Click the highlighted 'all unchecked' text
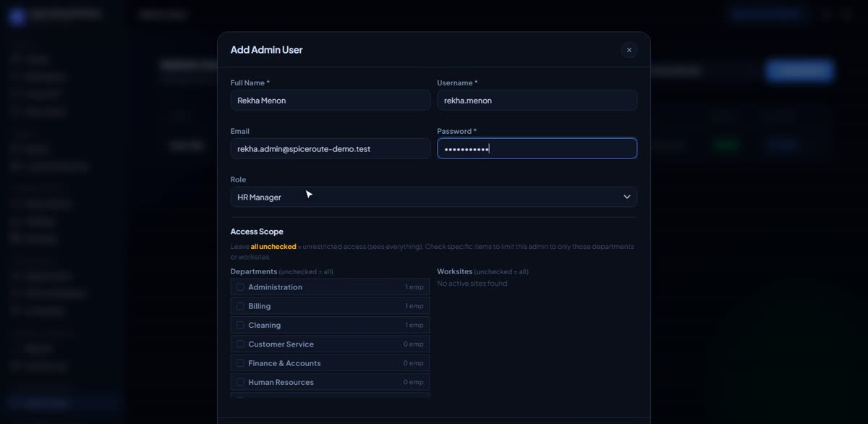The image size is (868, 424). pyautogui.click(x=273, y=247)
